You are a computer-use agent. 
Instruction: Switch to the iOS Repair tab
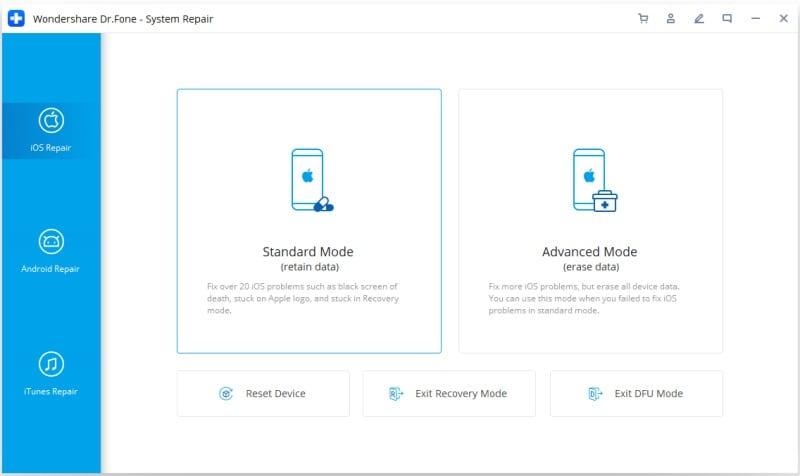pos(51,131)
